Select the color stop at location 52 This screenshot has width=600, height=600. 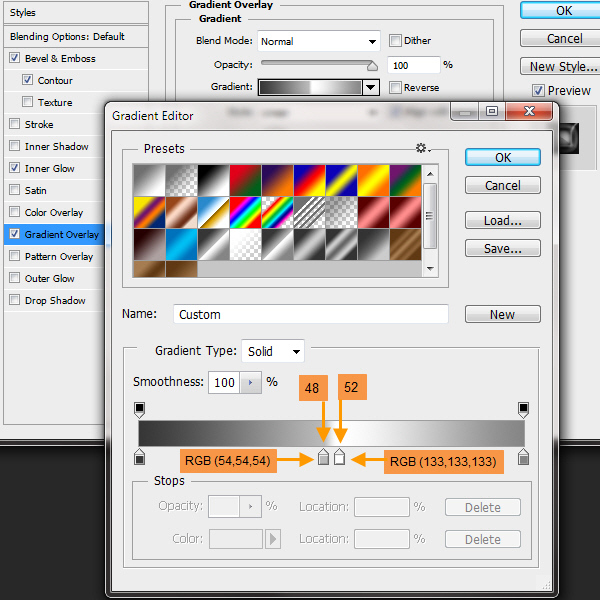[x=339, y=458]
